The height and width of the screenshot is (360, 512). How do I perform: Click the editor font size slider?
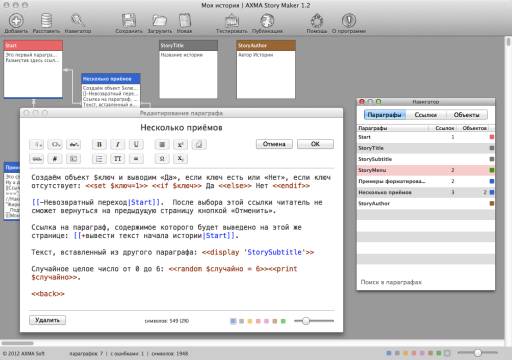click(x=314, y=321)
